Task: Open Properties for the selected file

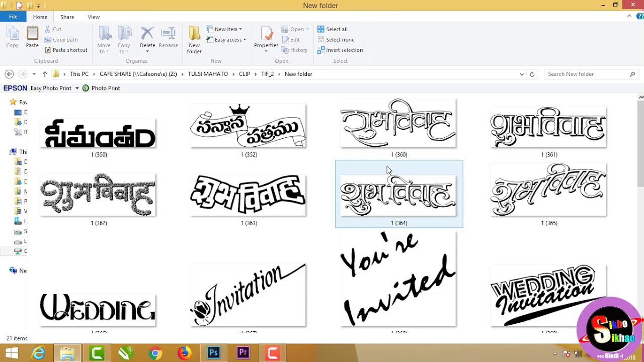Action: click(266, 39)
